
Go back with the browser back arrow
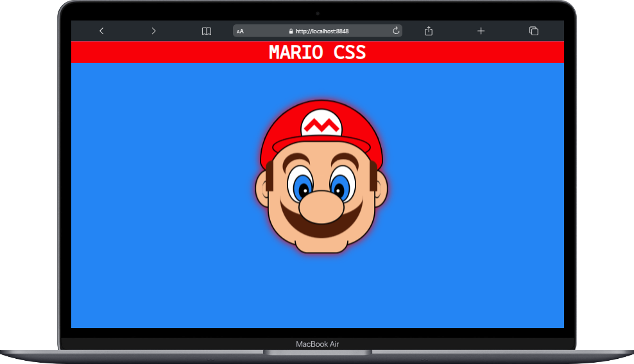pyautogui.click(x=101, y=31)
